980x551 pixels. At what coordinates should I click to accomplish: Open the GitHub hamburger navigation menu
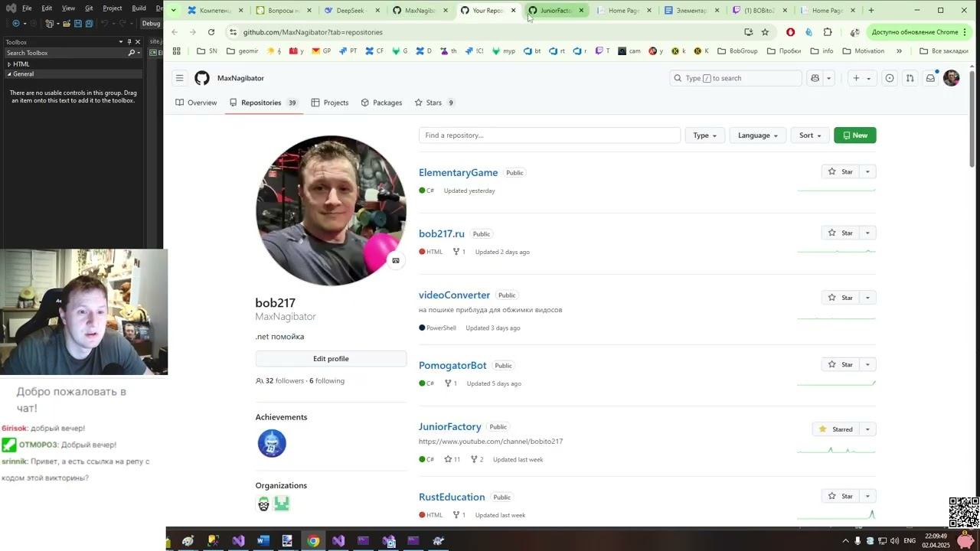click(x=179, y=78)
